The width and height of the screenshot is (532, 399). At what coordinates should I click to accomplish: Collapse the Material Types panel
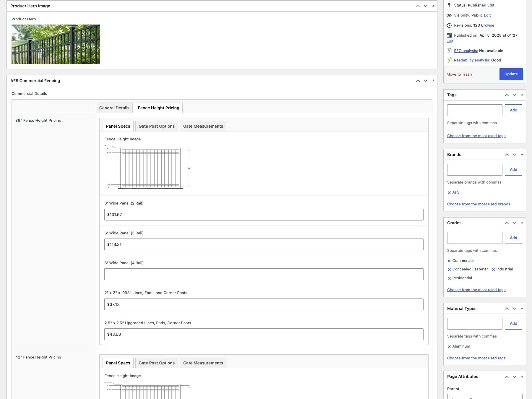(x=522, y=309)
